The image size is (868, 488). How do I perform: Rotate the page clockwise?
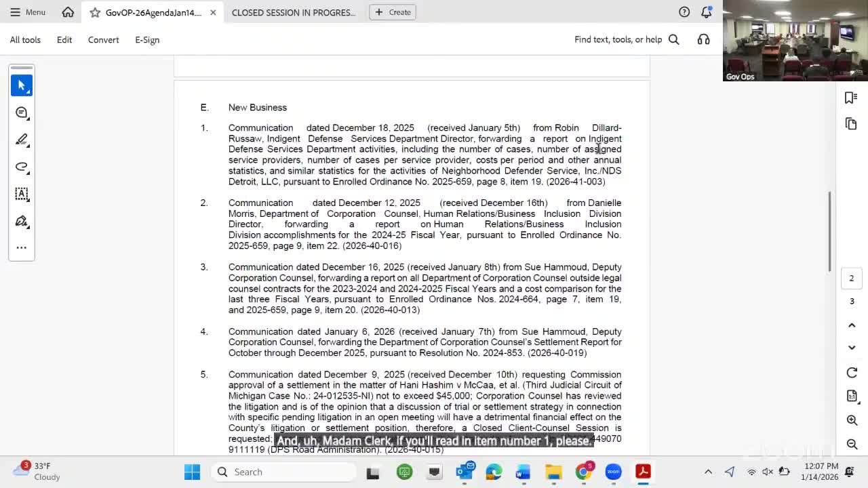pos(852,372)
